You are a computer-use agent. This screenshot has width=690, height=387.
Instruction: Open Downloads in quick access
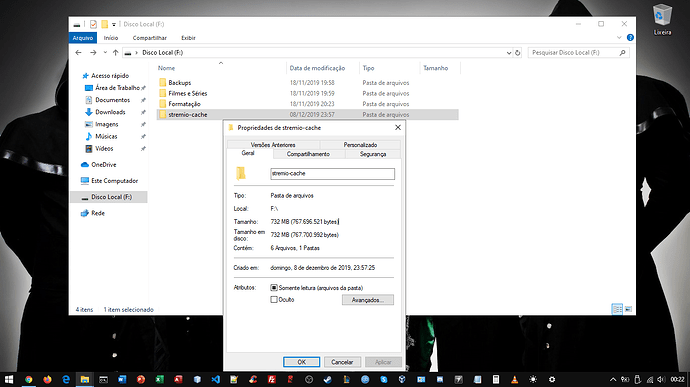click(110, 112)
